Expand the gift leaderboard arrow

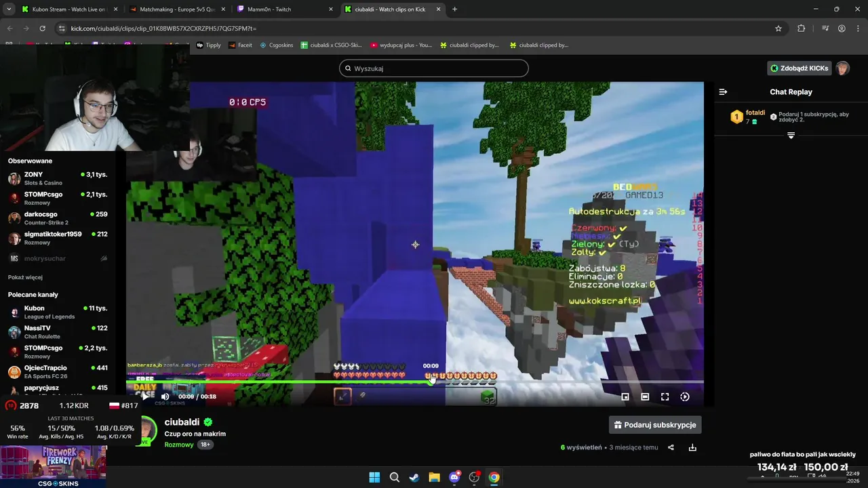tap(791, 136)
